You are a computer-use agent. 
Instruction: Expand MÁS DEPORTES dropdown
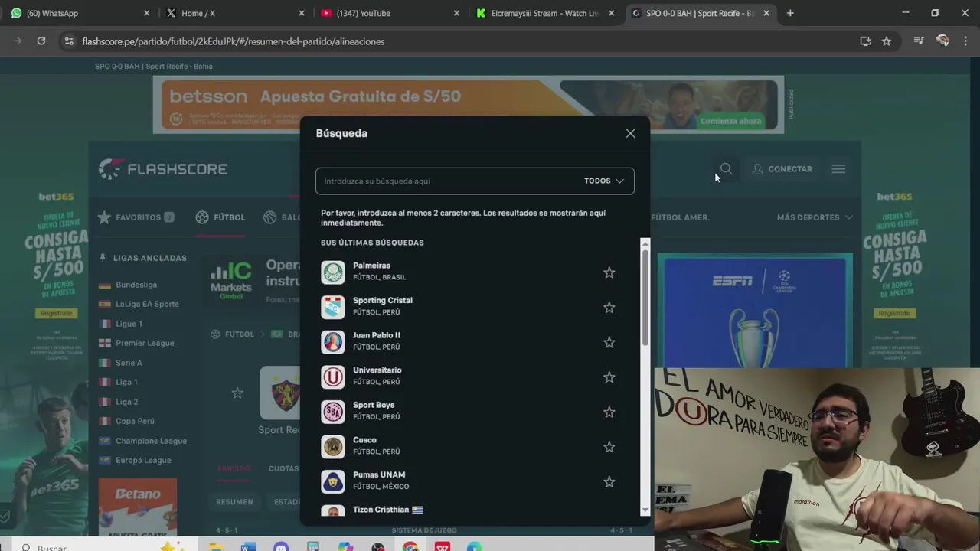[x=815, y=217]
